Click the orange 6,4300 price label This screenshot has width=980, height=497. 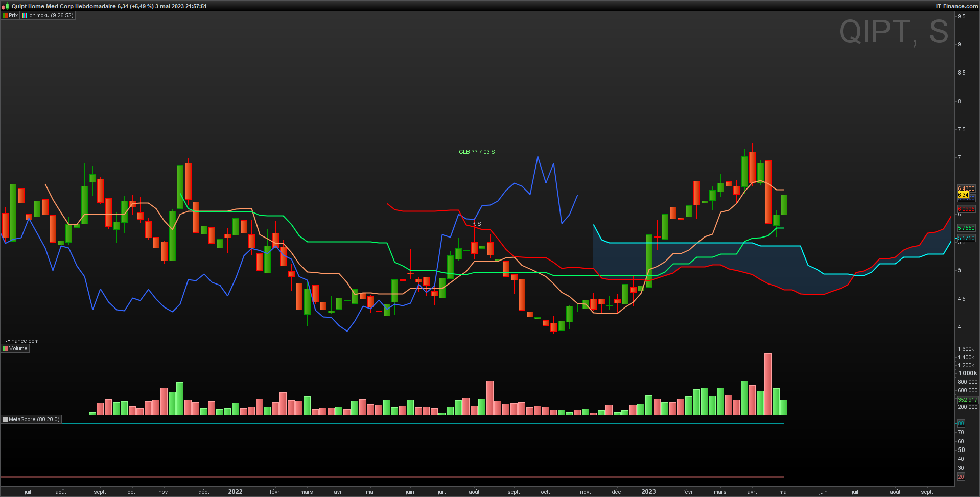[966, 188]
